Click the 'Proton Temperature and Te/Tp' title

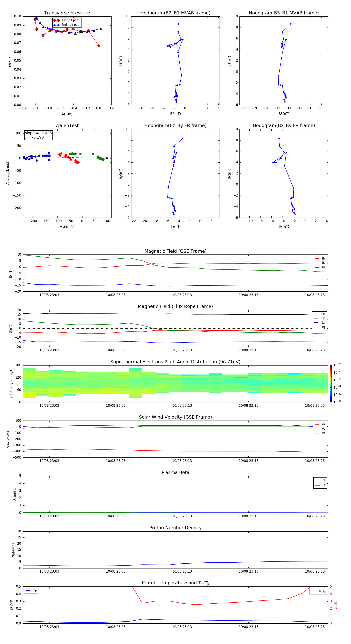[x=175, y=583]
